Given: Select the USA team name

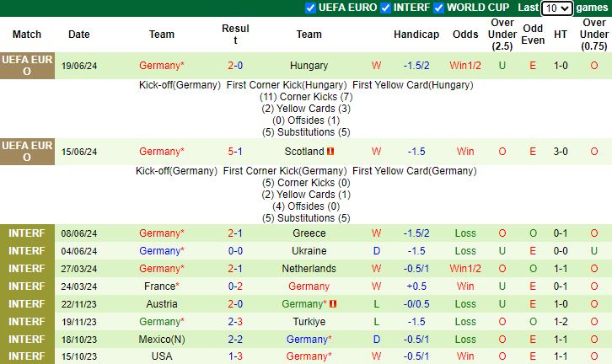Looking at the screenshot, I should tap(161, 356).
